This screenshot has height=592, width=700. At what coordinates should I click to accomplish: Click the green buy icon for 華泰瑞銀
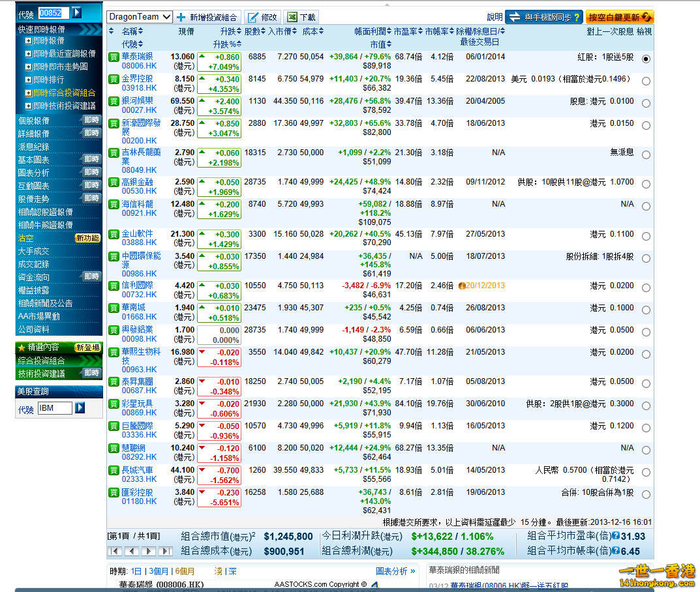[114, 57]
